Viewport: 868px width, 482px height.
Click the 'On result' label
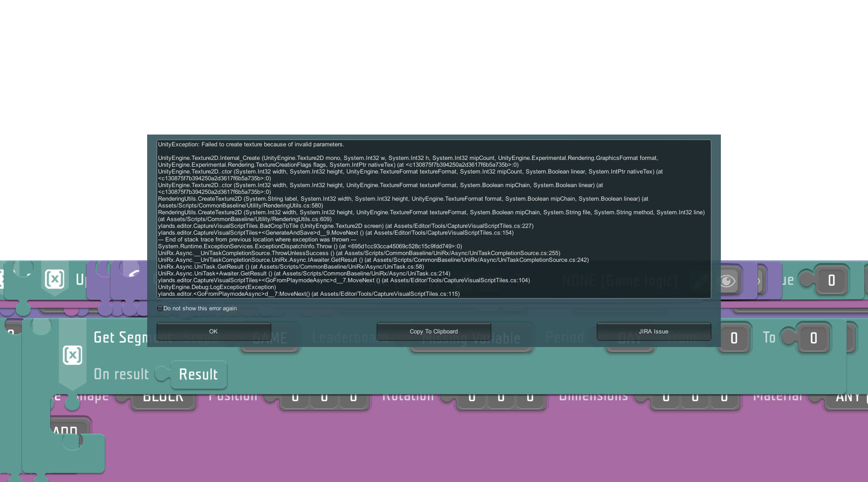click(121, 374)
